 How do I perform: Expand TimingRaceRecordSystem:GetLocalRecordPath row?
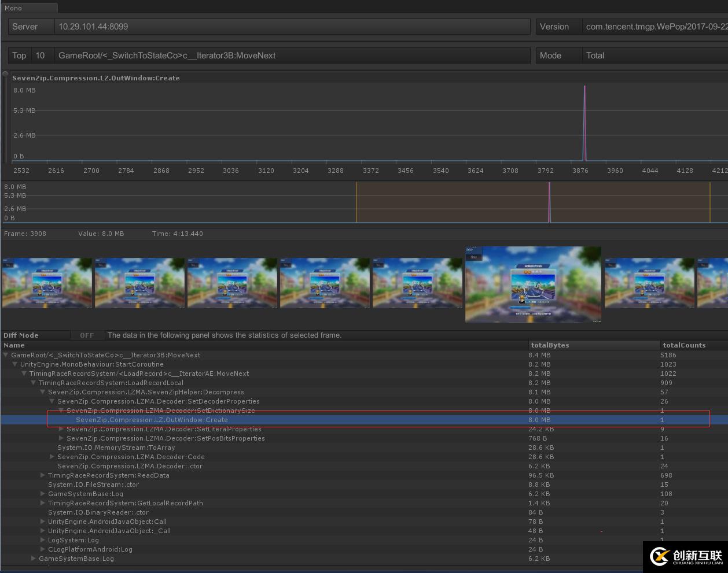pos(43,503)
